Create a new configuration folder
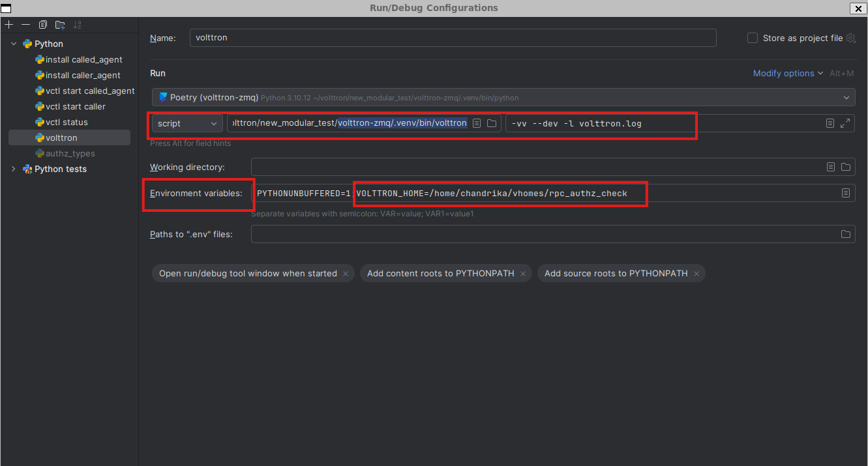The image size is (868, 466). (x=60, y=25)
